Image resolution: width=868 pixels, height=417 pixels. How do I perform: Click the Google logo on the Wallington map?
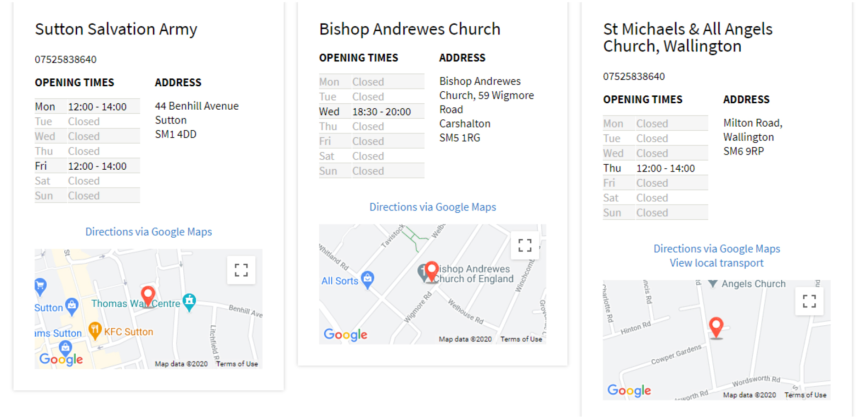click(629, 390)
